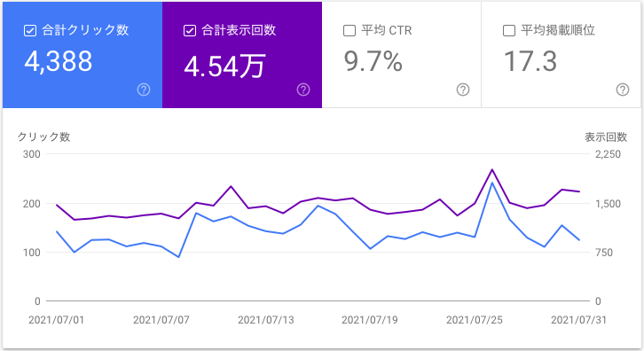Select the 9.7% average CTR value
The image size is (644, 351).
[373, 61]
